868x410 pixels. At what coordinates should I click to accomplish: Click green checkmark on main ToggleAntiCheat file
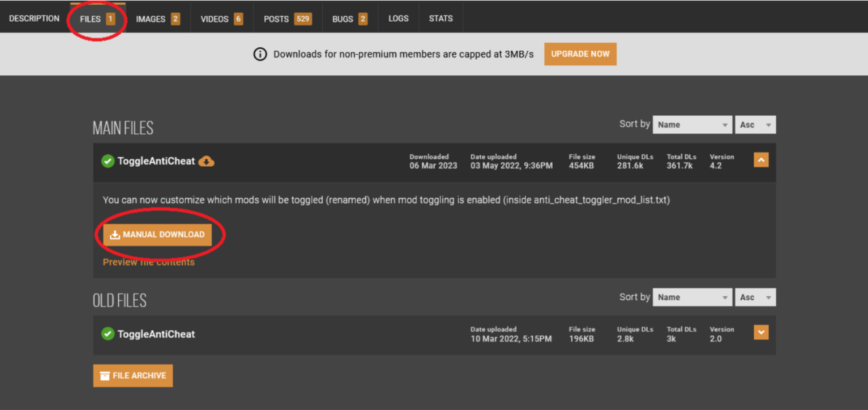coord(108,161)
